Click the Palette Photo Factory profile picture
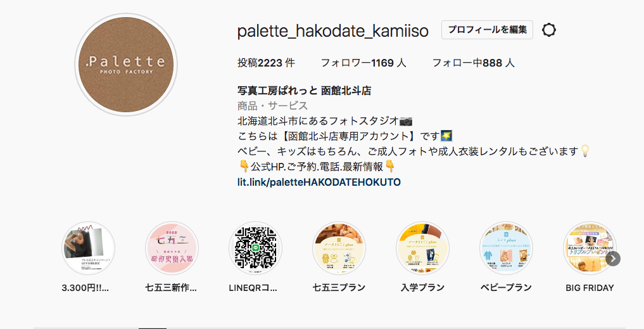The image size is (644, 329). (126, 65)
